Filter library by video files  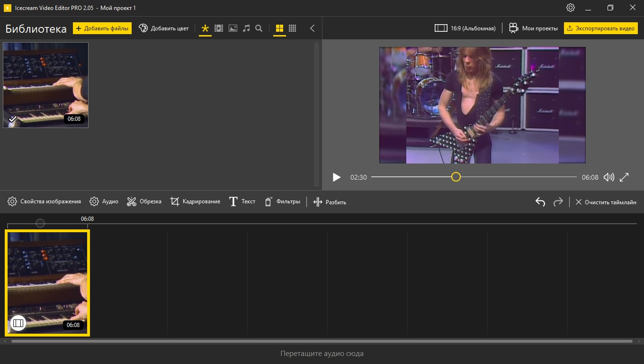pyautogui.click(x=219, y=28)
